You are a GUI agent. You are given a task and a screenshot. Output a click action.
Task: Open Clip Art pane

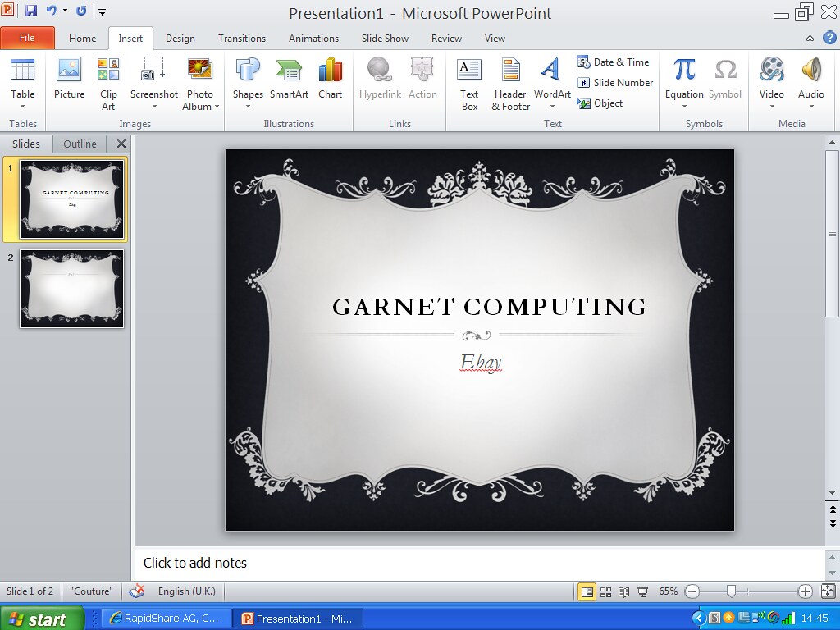pos(108,83)
